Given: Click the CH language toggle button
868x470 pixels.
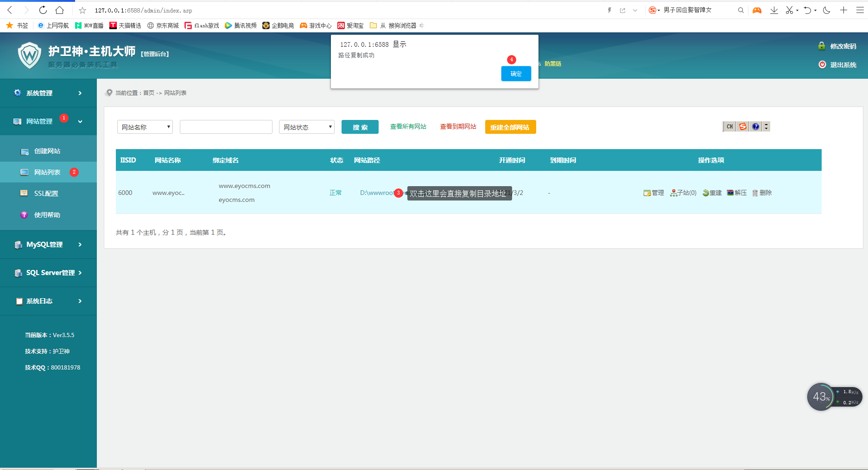Looking at the screenshot, I should pyautogui.click(x=729, y=126).
